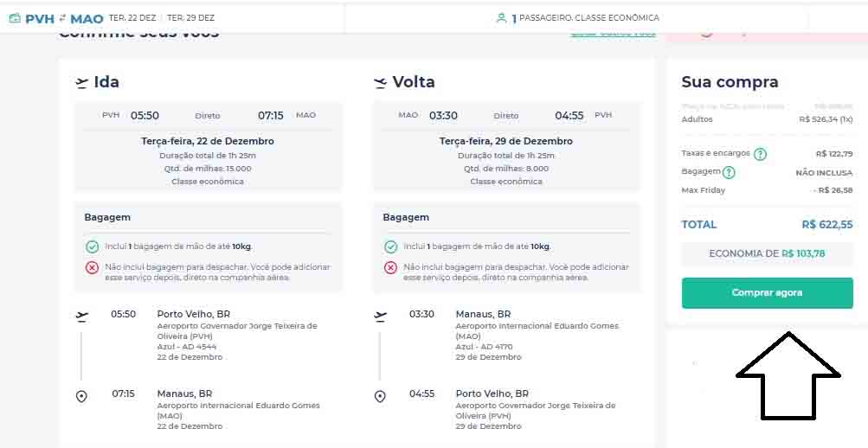This screenshot has height=448, width=868.
Task: Click Porto Velho location pin in Volta
Action: coord(380,396)
